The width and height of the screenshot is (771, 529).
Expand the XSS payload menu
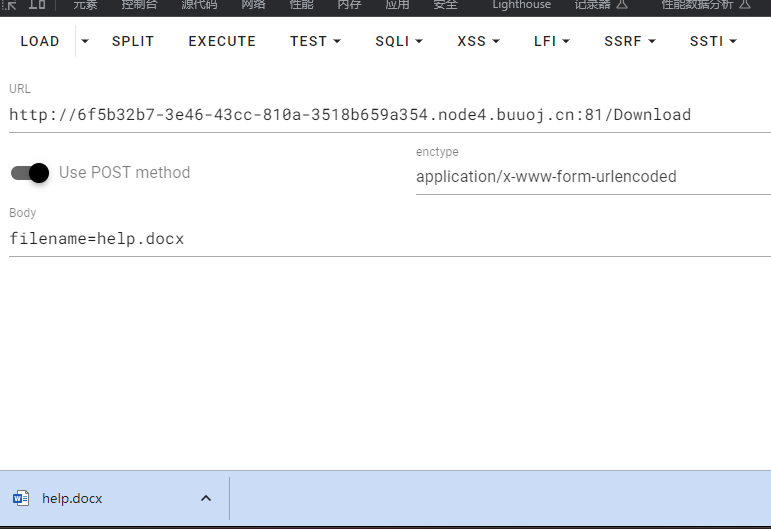click(x=478, y=41)
